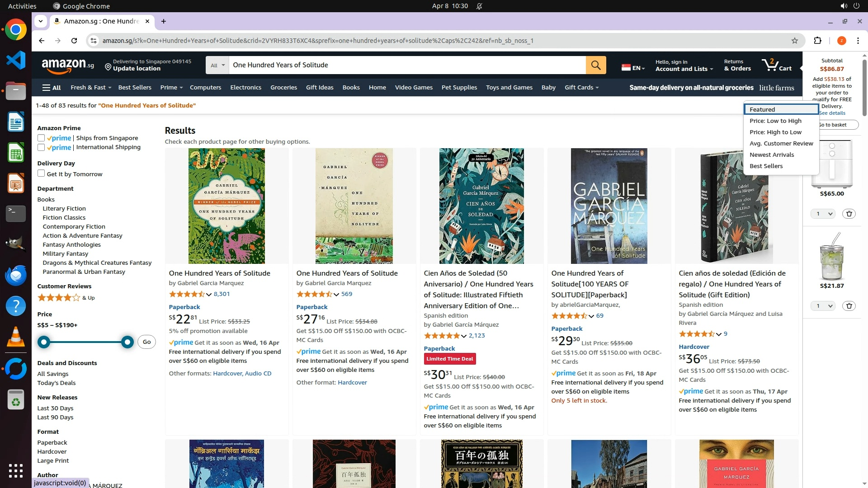Expand the All search category dropdown
868x488 pixels.
(217, 65)
